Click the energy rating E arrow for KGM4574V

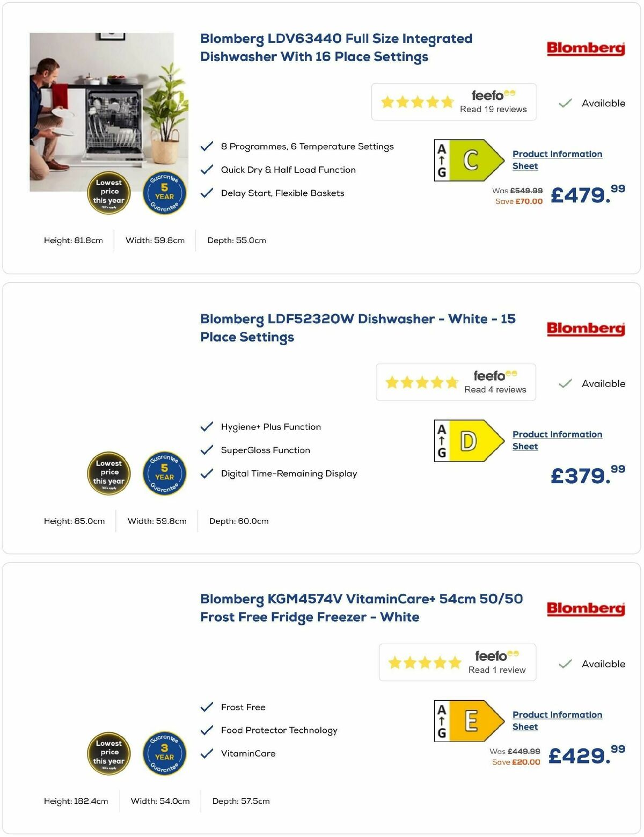click(471, 720)
